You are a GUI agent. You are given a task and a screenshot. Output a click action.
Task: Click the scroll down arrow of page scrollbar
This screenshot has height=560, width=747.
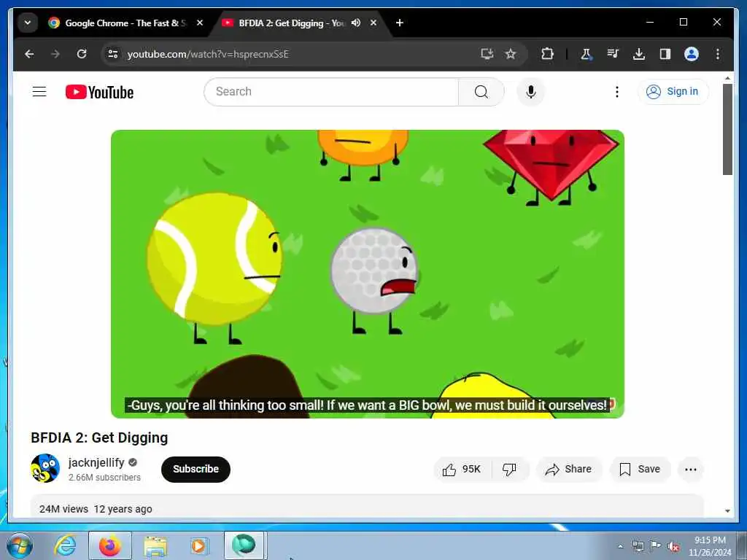click(x=727, y=511)
